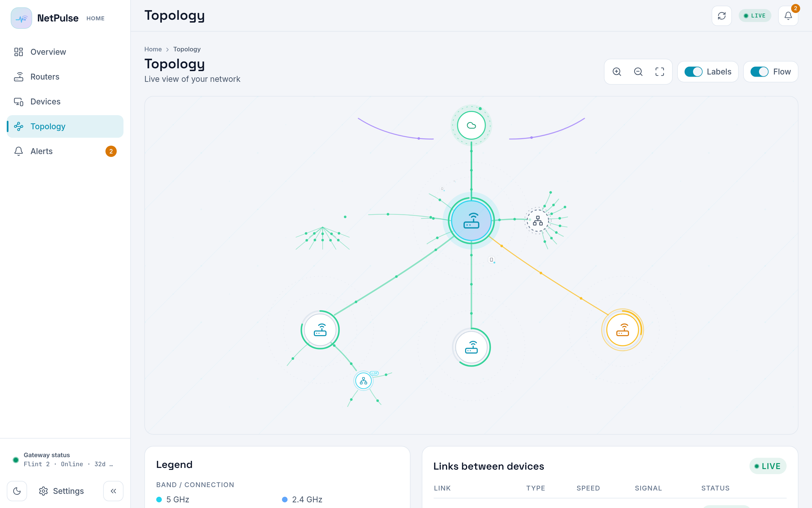Click the 2.4 GHz legend swatch
The height and width of the screenshot is (508, 812).
pos(284,500)
